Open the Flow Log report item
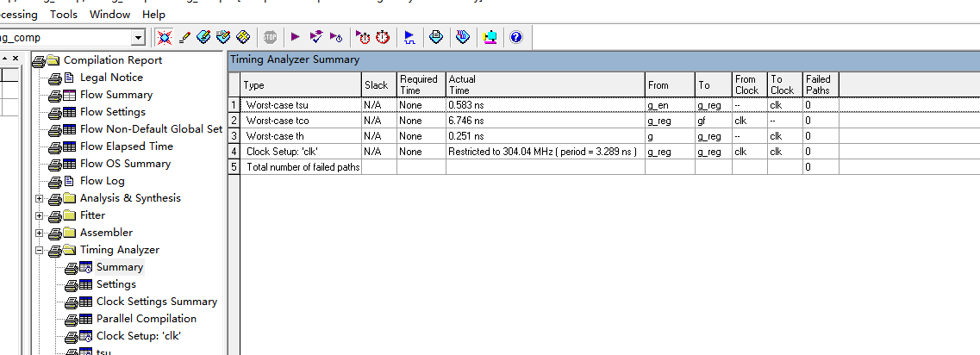Screen dimensions: 980x355 [x=102, y=181]
